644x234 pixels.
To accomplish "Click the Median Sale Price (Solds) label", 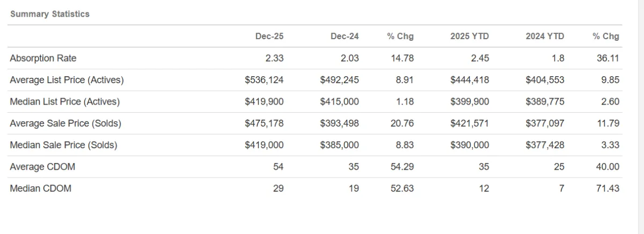I will tap(63, 145).
